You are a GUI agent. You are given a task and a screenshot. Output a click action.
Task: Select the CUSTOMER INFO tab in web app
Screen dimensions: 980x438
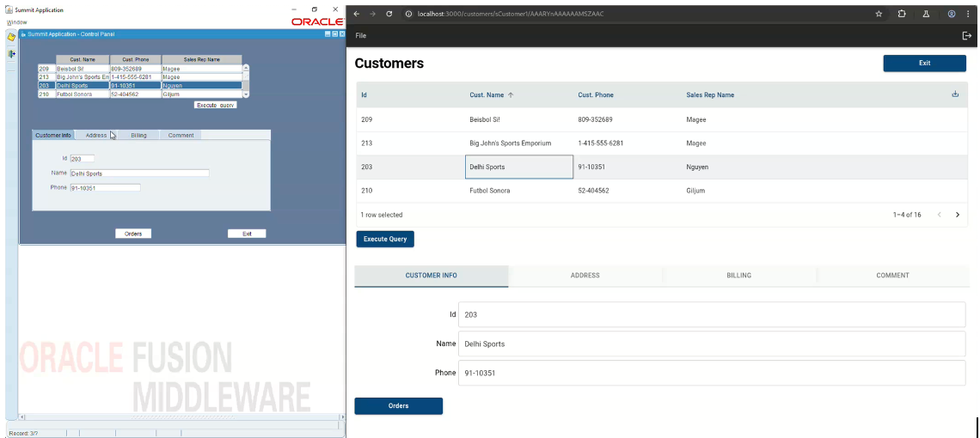[x=432, y=276]
